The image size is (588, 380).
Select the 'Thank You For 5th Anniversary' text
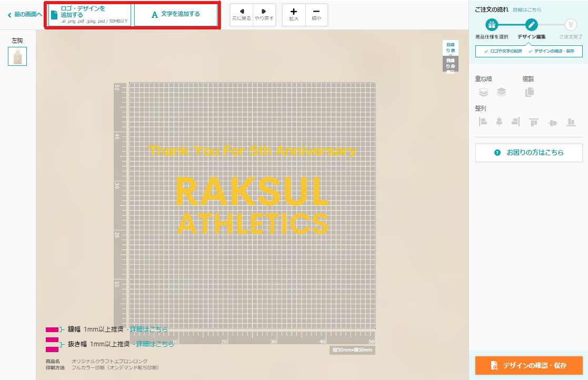252,151
